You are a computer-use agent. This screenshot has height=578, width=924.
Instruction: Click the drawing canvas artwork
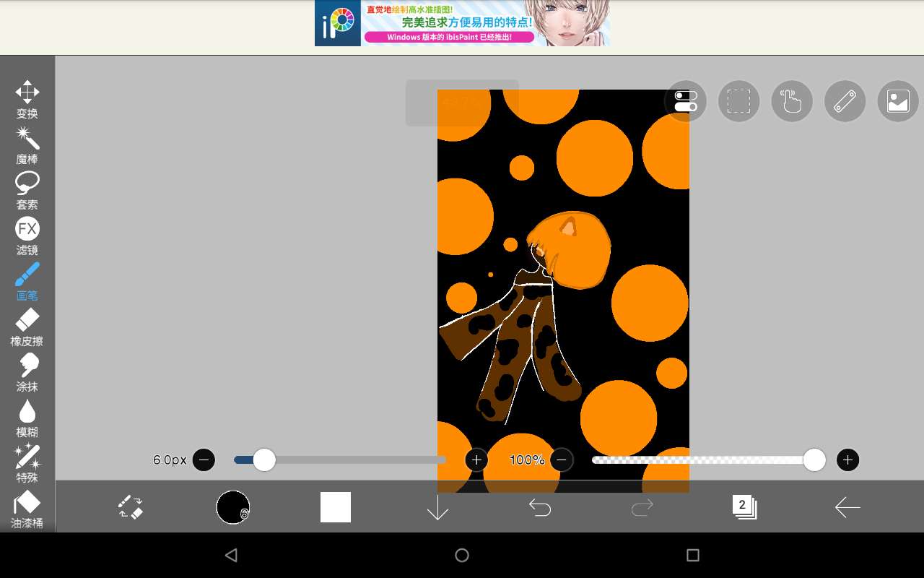coord(563,291)
